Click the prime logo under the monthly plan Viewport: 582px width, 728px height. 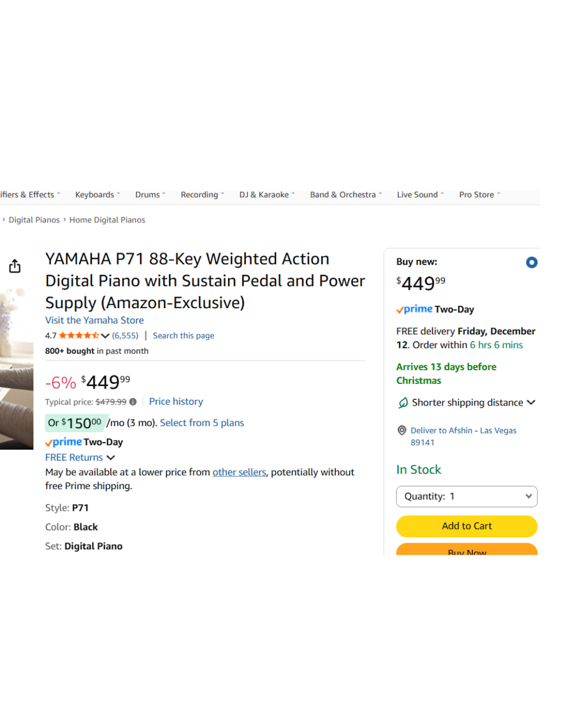tap(64, 442)
